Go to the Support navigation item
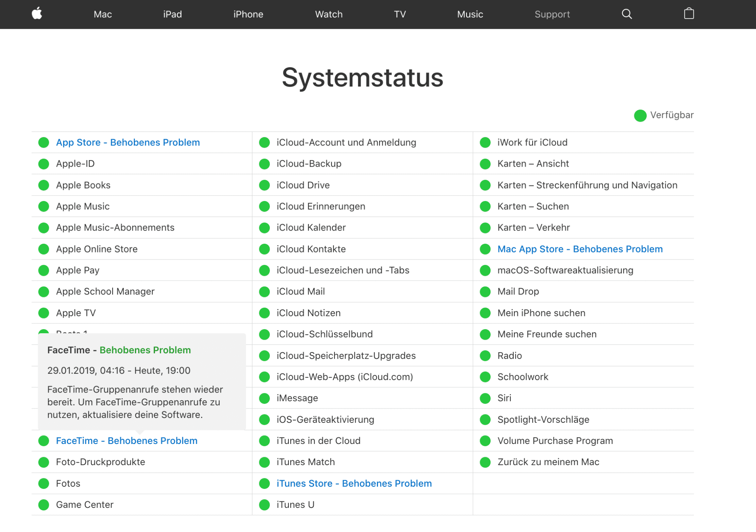Image resolution: width=756 pixels, height=532 pixels. click(552, 14)
